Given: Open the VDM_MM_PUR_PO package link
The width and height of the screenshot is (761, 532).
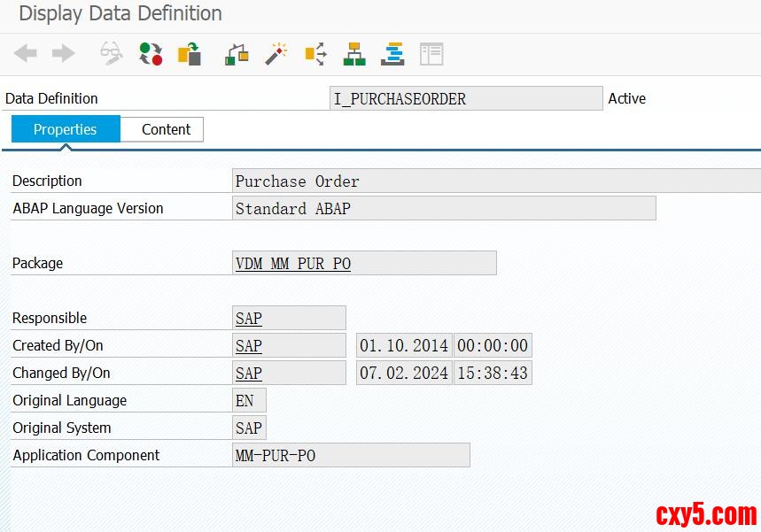Looking at the screenshot, I should click(x=293, y=264).
